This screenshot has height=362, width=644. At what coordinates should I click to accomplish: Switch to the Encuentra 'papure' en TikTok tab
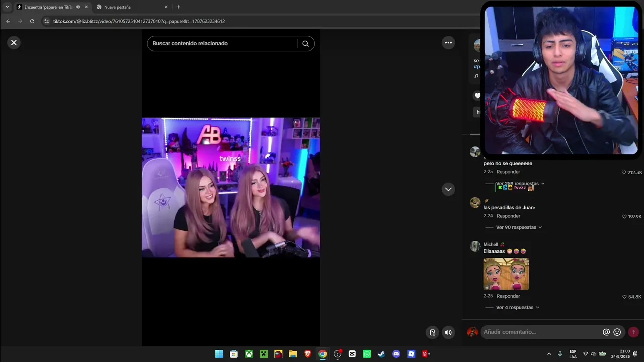point(49,7)
